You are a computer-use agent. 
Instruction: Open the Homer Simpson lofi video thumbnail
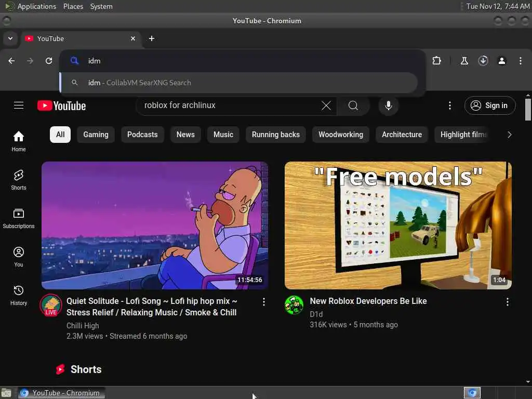click(x=155, y=225)
